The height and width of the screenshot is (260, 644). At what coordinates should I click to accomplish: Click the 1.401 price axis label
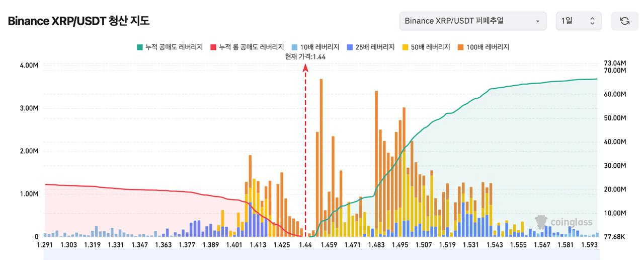pyautogui.click(x=234, y=245)
